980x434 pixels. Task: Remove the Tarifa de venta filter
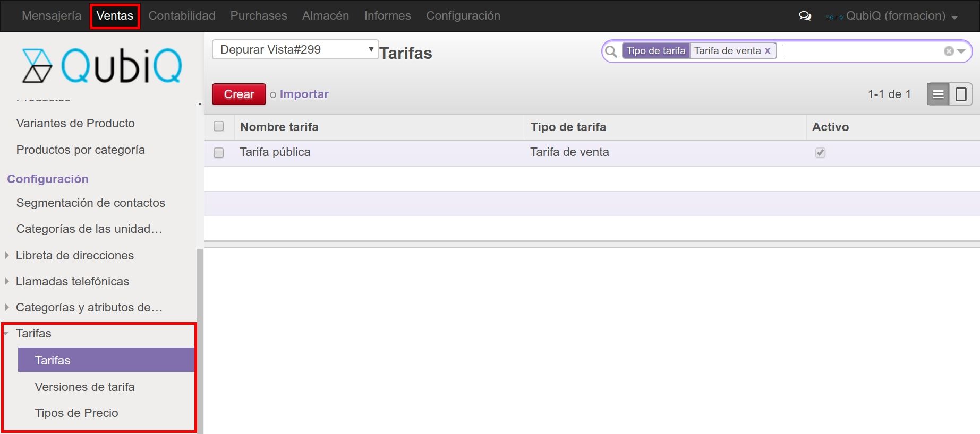767,51
